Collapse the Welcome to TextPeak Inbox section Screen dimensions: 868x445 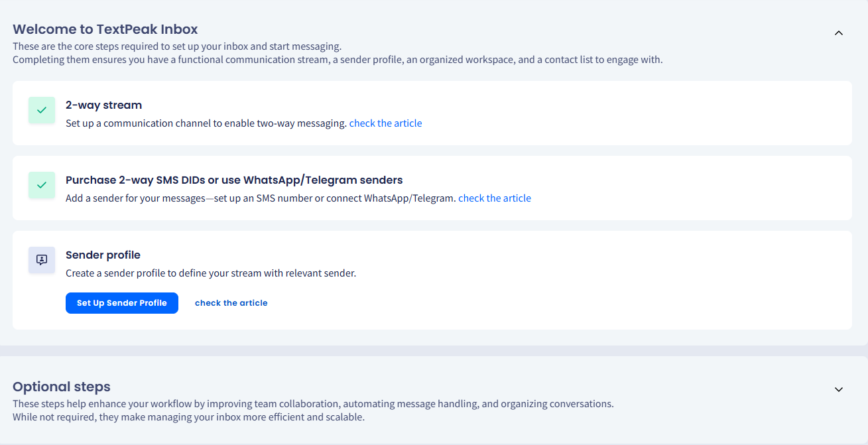click(839, 32)
